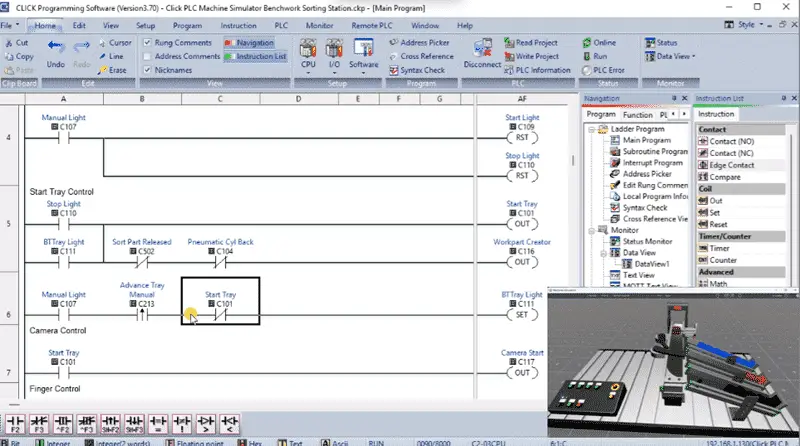Expand the Software setup dropdown

363,73
